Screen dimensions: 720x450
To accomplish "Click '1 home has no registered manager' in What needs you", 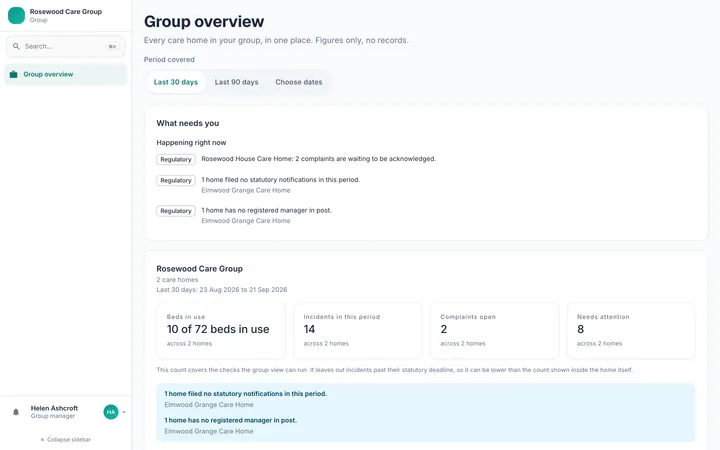I will click(x=266, y=210).
